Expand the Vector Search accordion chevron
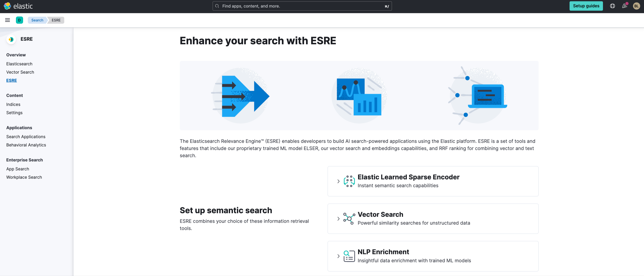The width and height of the screenshot is (644, 276). tap(338, 219)
